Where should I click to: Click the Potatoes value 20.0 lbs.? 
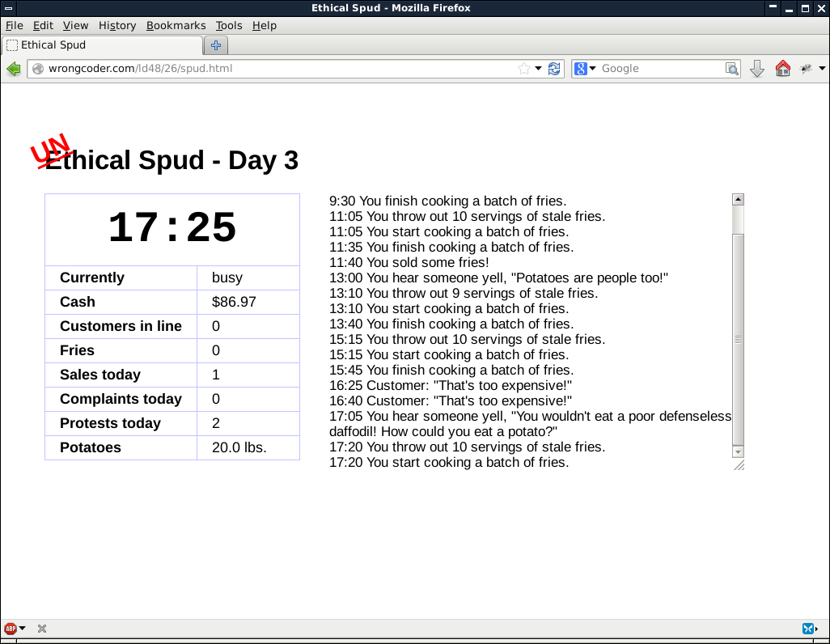click(x=239, y=447)
